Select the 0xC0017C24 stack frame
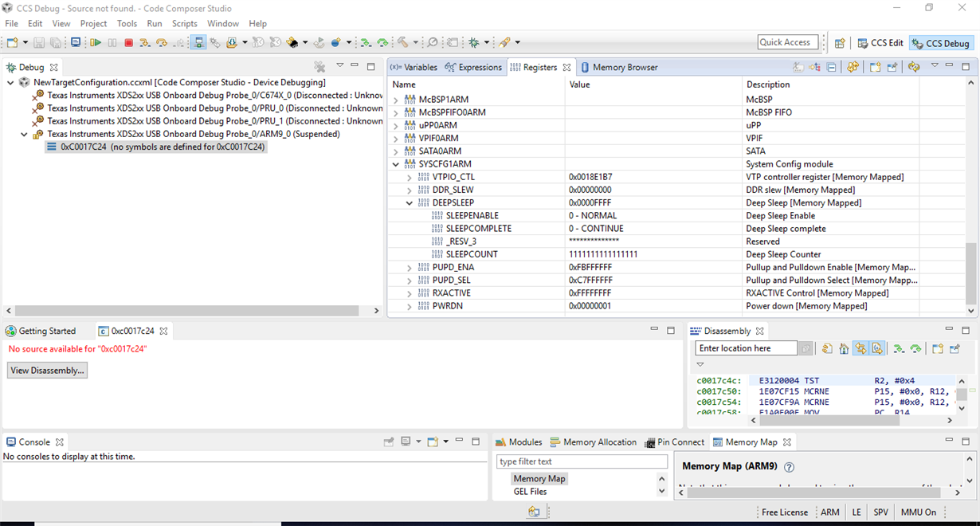The height and width of the screenshot is (526, 980). (155, 147)
